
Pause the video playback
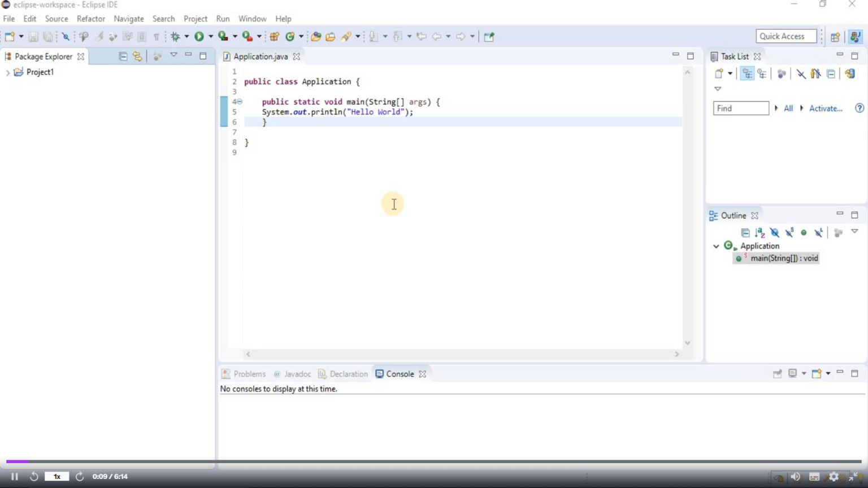15,477
